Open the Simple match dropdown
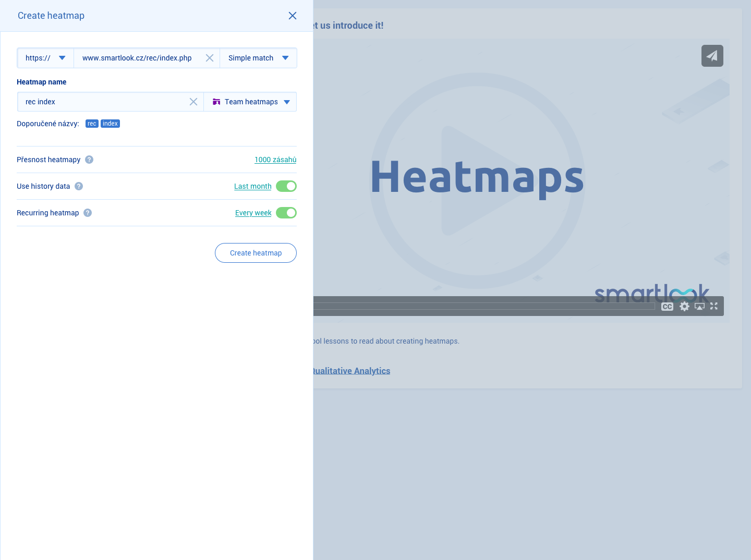Image resolution: width=751 pixels, height=560 pixels. [x=258, y=58]
